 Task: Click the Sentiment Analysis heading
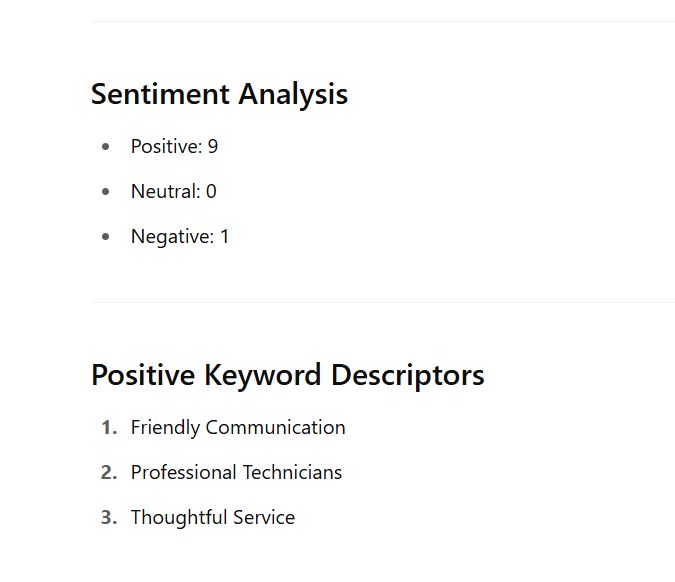click(x=219, y=94)
